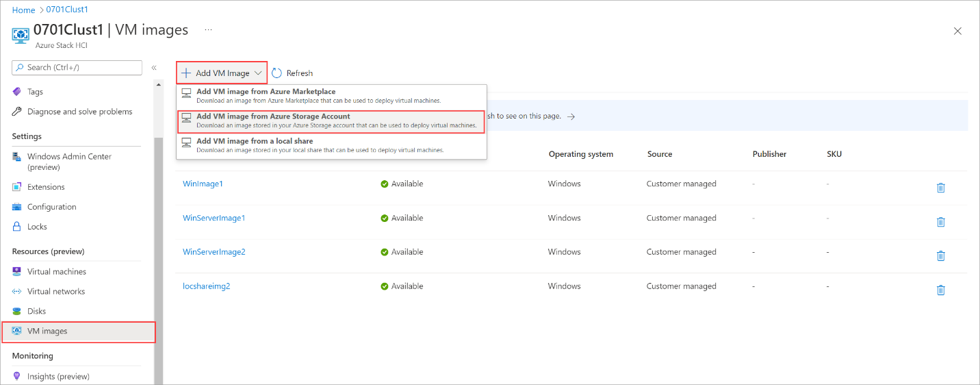Remove locshareimg2 using its trash icon
Screen dimensions: 980x385
940,290
